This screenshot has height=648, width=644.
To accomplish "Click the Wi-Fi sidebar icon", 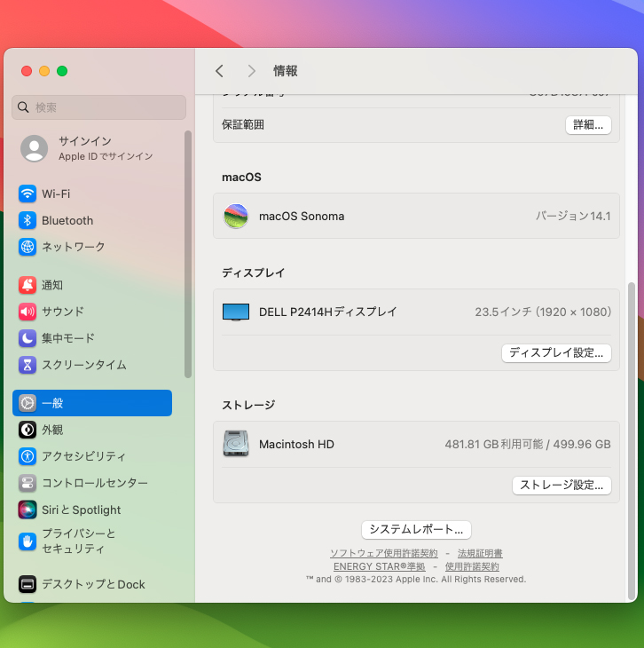I will (x=27, y=194).
